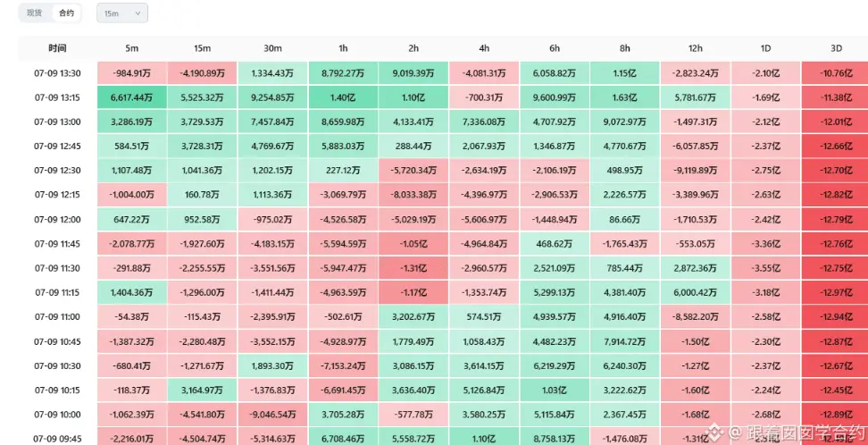Switch to the 现货 tab

click(x=34, y=13)
